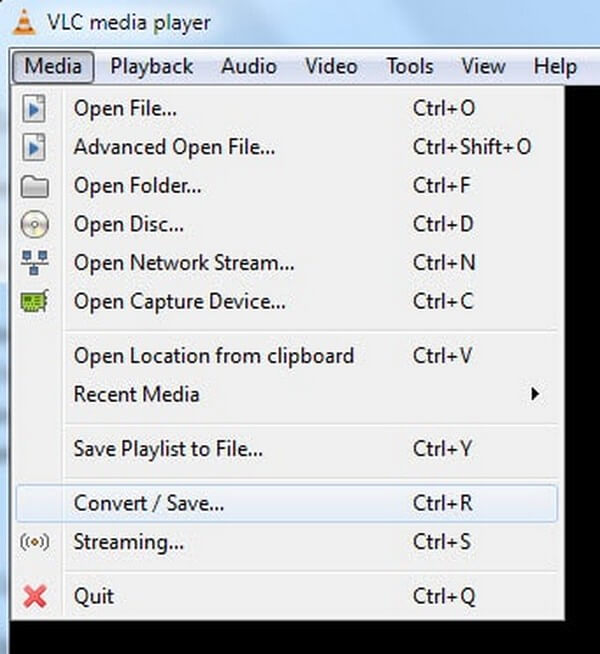This screenshot has width=600, height=654.
Task: Click the VLC cone icon in title bar
Action: coord(22,21)
